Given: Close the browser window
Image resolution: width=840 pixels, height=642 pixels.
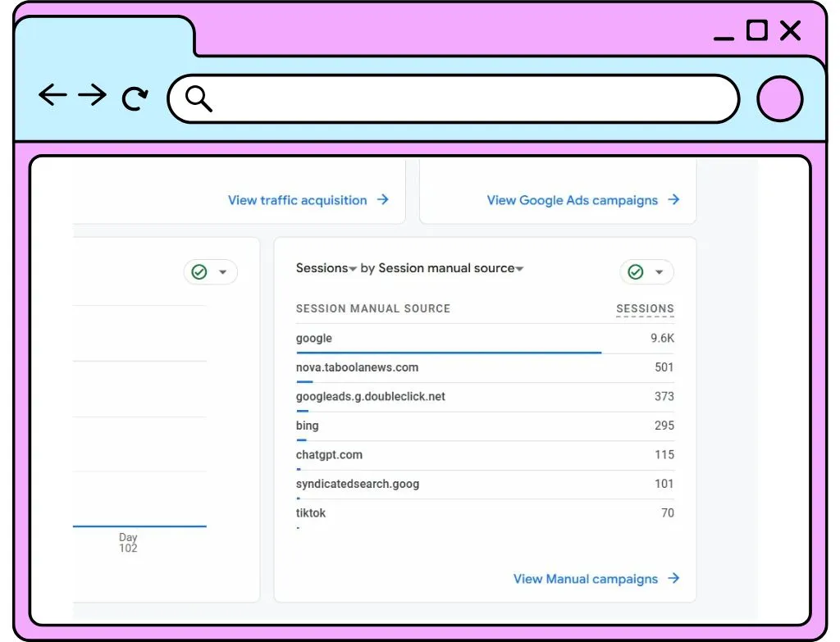Looking at the screenshot, I should 790,30.
